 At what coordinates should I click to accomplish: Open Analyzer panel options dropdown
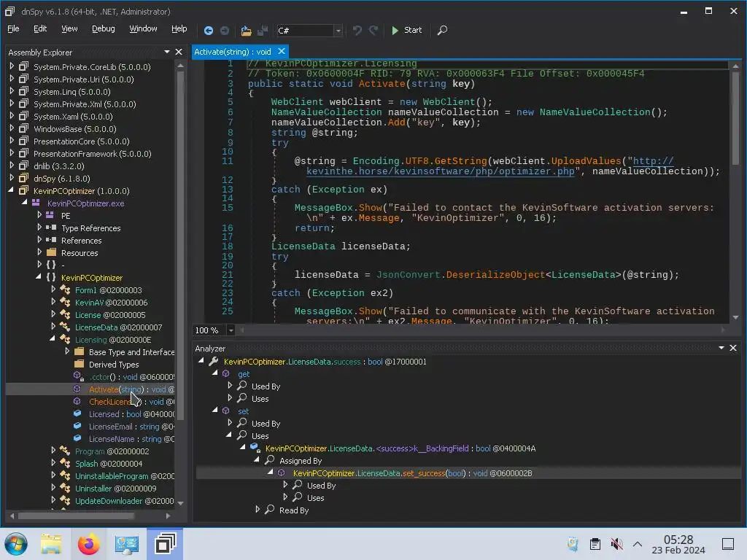[x=721, y=348]
